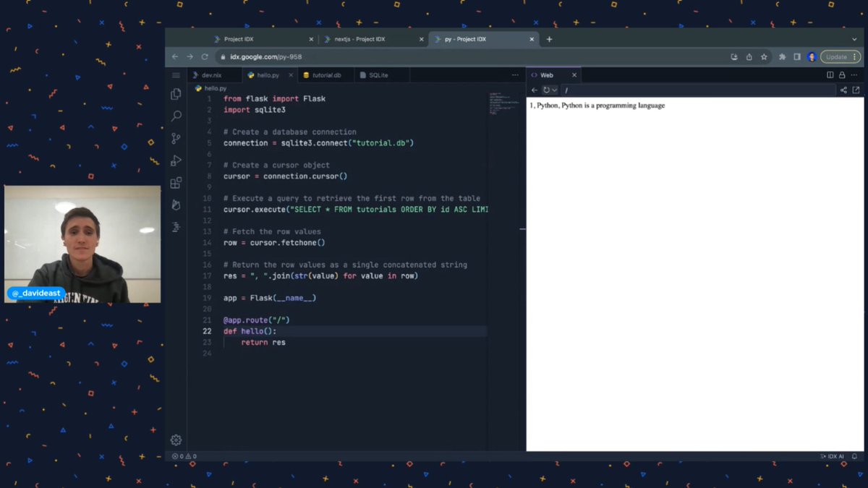Switch to the nextjs - Project IDX browser tab
The height and width of the screenshot is (488, 868).
tap(374, 39)
